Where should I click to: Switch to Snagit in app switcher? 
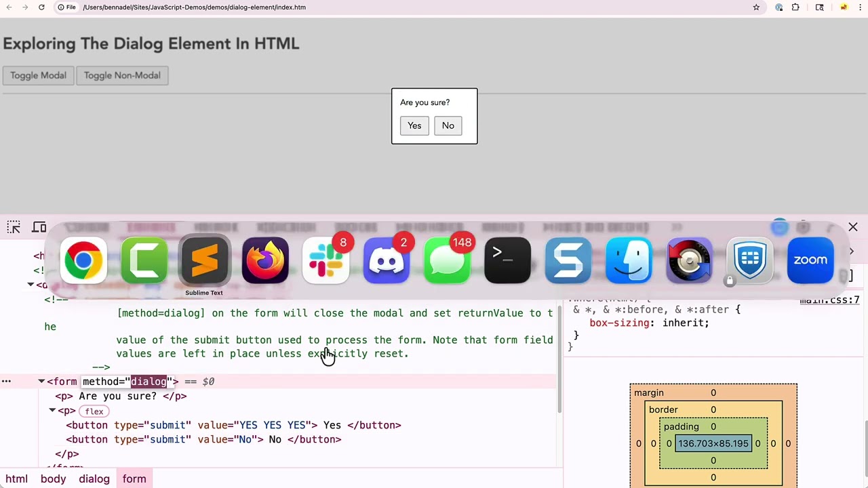tap(568, 260)
